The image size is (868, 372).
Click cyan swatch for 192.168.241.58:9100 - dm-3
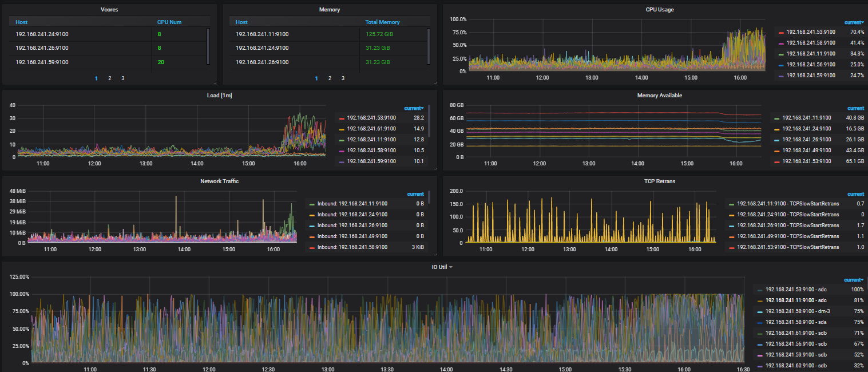[759, 312]
